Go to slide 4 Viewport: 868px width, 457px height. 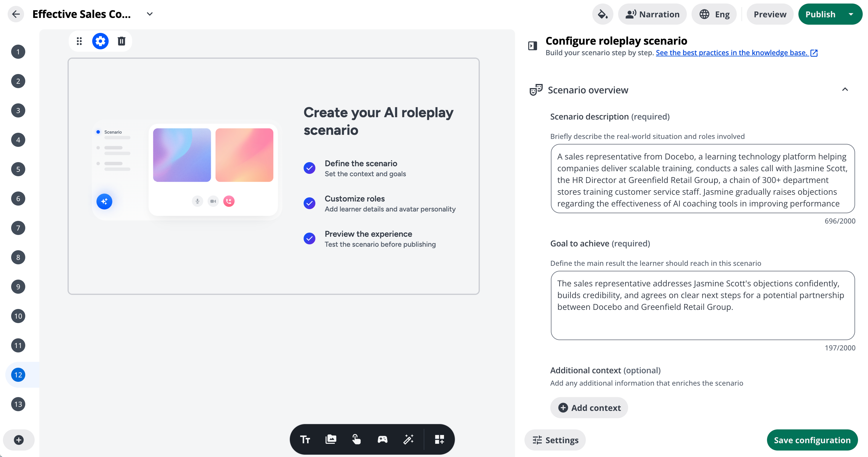click(18, 140)
